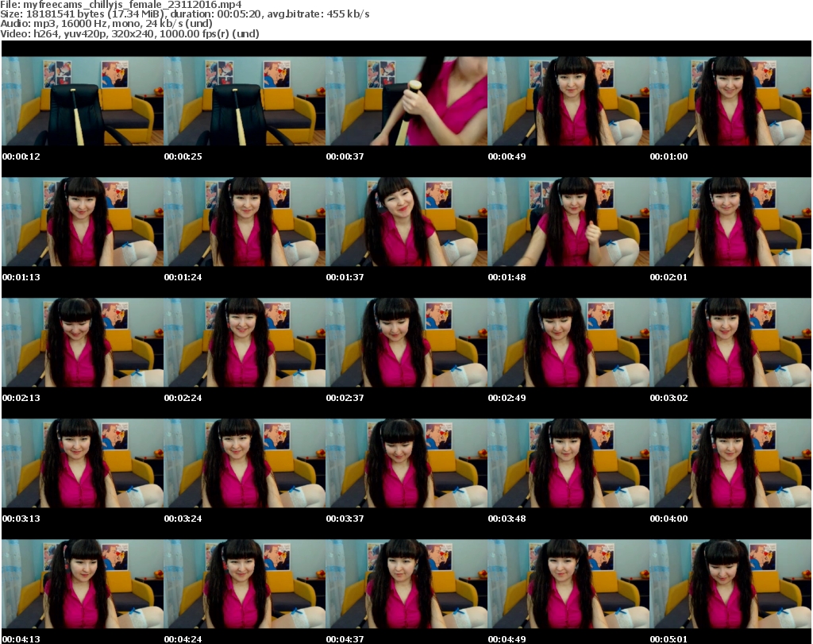Click the thumbnail frame at 00:04:24
The height and width of the screenshot is (644, 813).
pos(245,584)
